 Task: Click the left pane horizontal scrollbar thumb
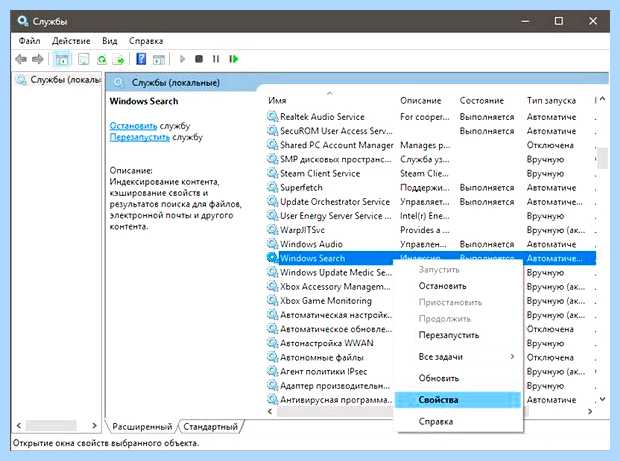51,425
